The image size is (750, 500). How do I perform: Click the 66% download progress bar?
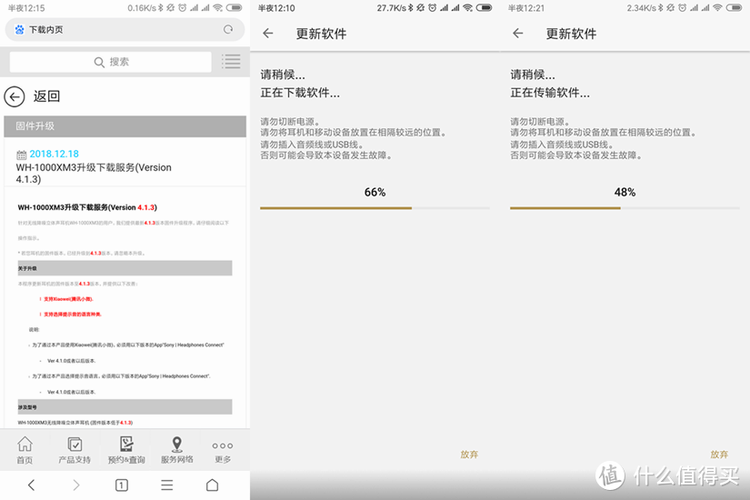[x=375, y=208]
